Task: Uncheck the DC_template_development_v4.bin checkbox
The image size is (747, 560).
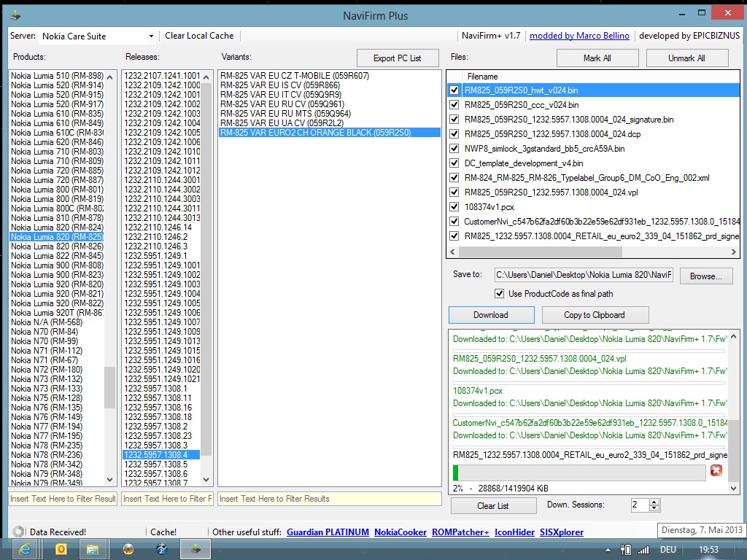Action: (454, 163)
